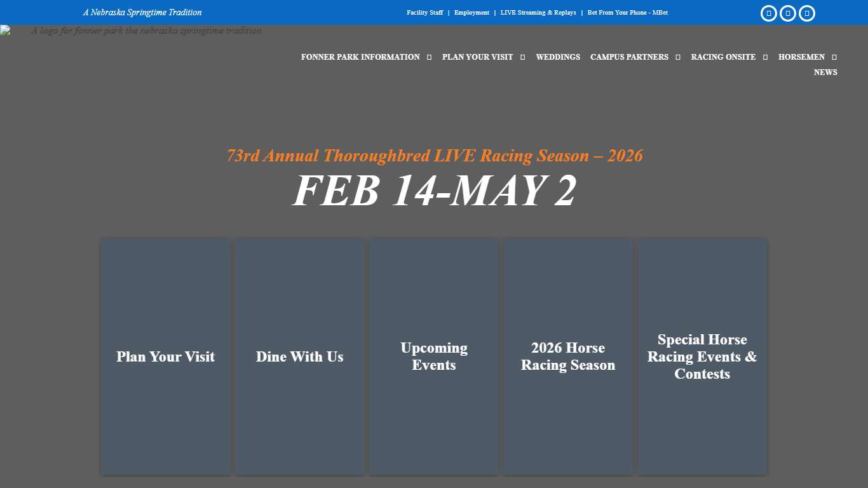Expand the Fonner Park Information dropdown arrow

[x=429, y=57]
